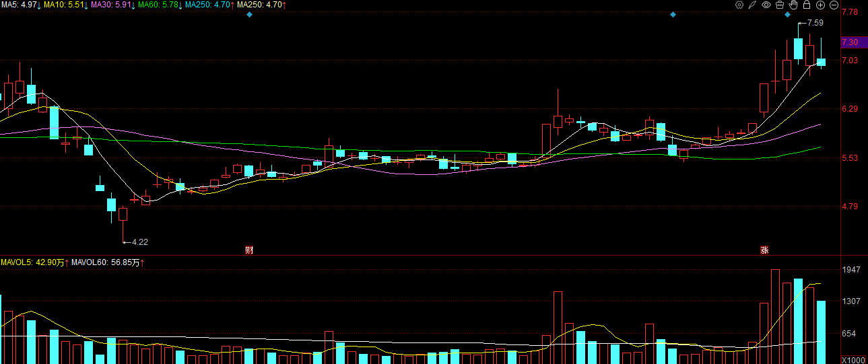Click the 7.78 price axis value
Viewport: 868px width, 364px height.
(850, 12)
